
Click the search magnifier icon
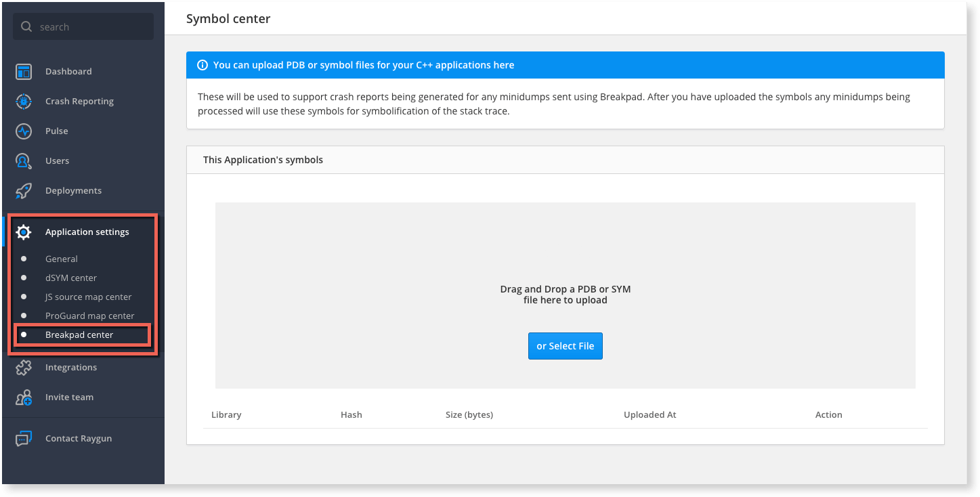26,26
